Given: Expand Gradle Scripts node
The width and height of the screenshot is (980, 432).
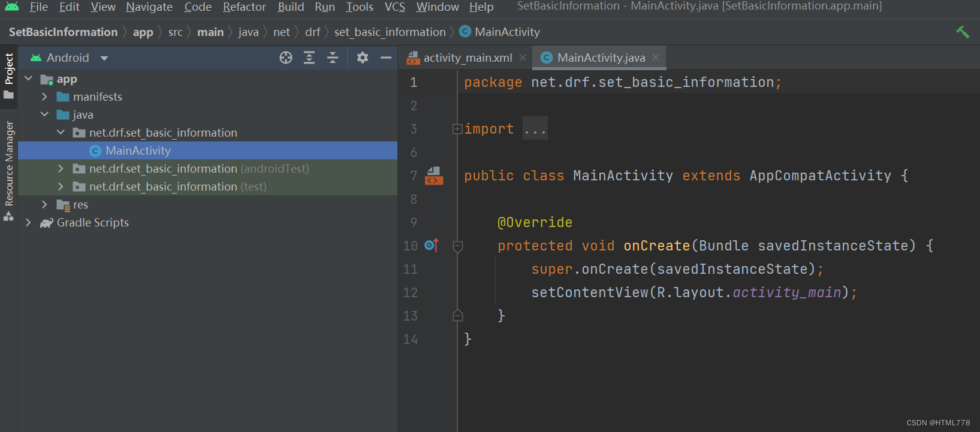Looking at the screenshot, I should (x=28, y=222).
